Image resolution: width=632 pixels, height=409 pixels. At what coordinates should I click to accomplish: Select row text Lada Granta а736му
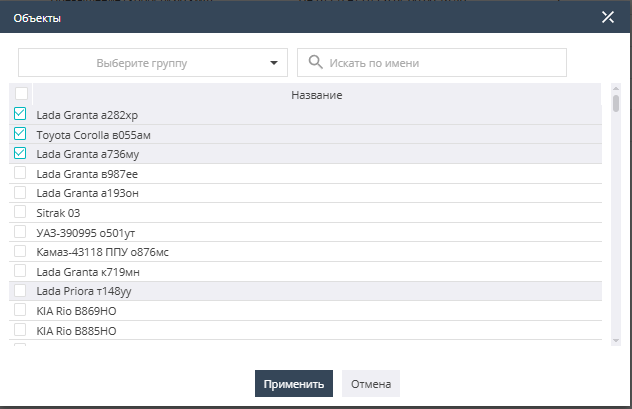[x=87, y=154]
